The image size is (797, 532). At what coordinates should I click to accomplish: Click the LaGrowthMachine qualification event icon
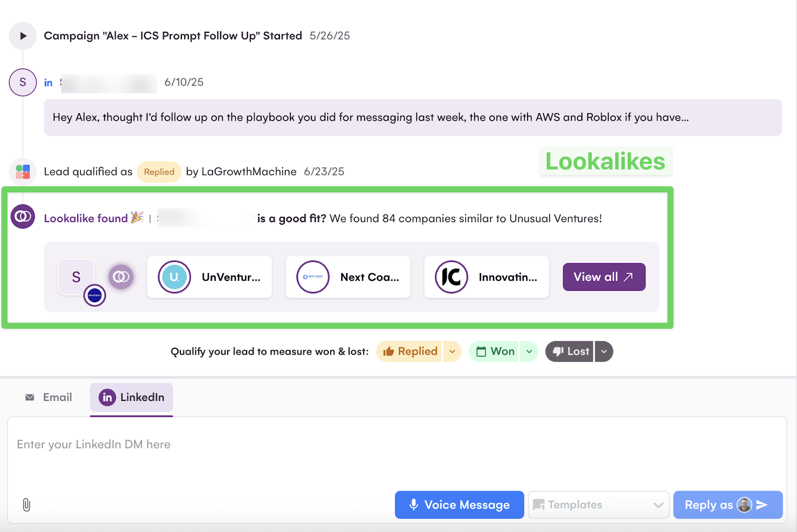[x=23, y=172]
